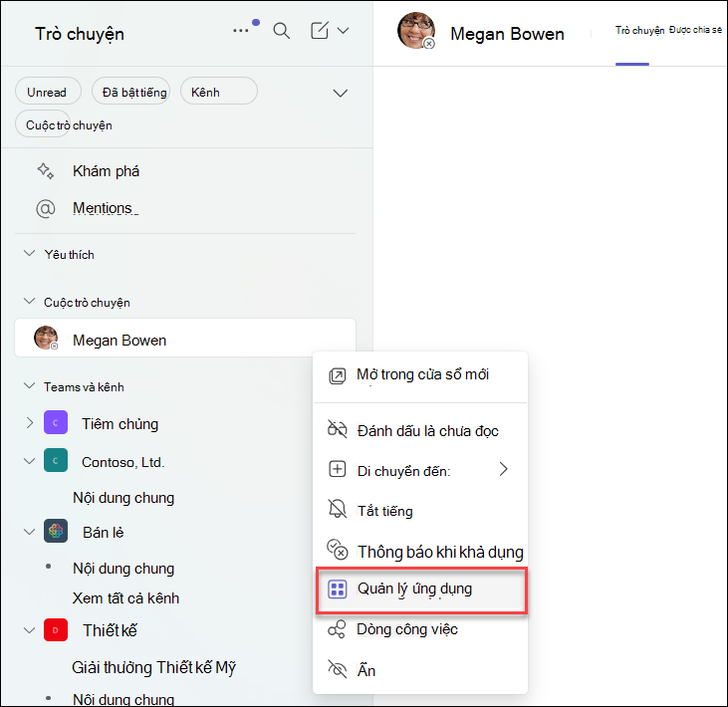Click the @ mentions icon

(46, 208)
